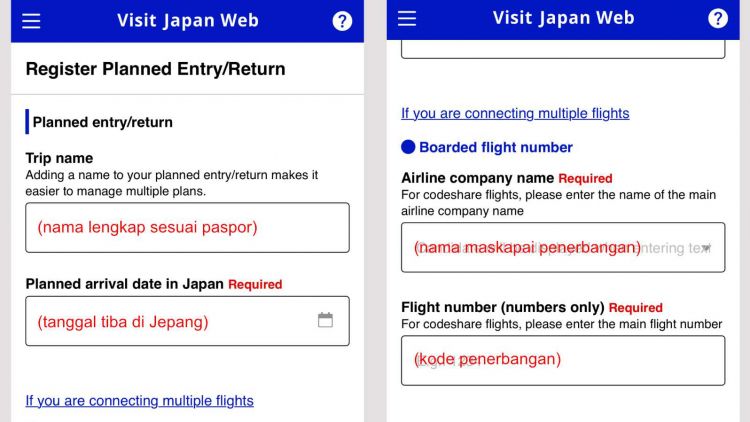Viewport: 750px width, 422px height.
Task: Expand the airline company name dropdown arrow
Action: tap(706, 248)
